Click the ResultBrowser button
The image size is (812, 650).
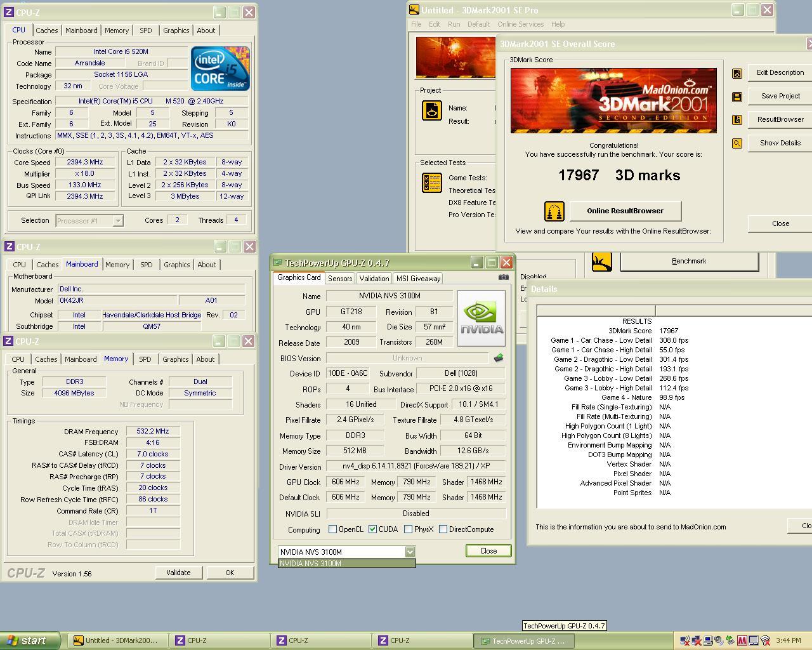(780, 120)
